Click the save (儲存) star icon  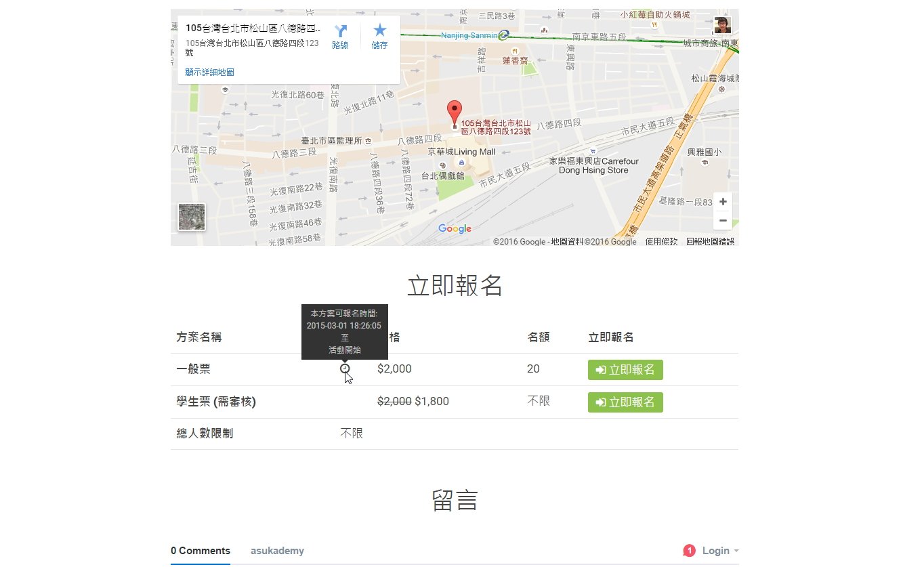(379, 31)
